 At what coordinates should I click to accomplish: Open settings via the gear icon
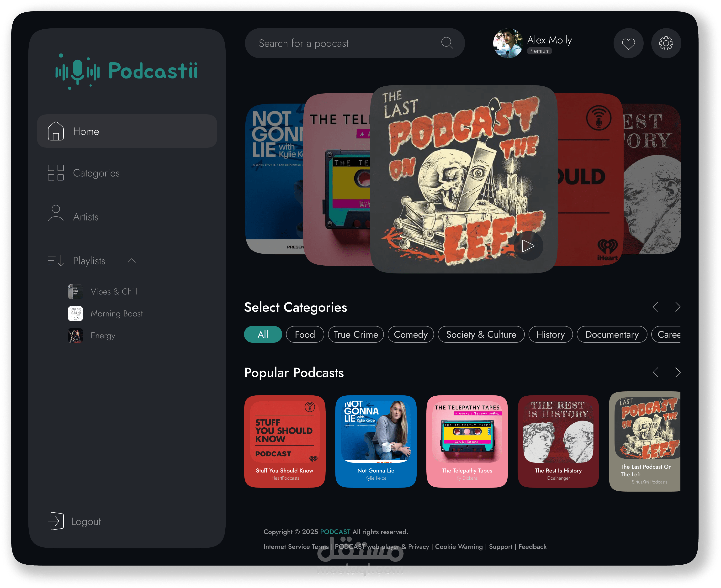666,43
